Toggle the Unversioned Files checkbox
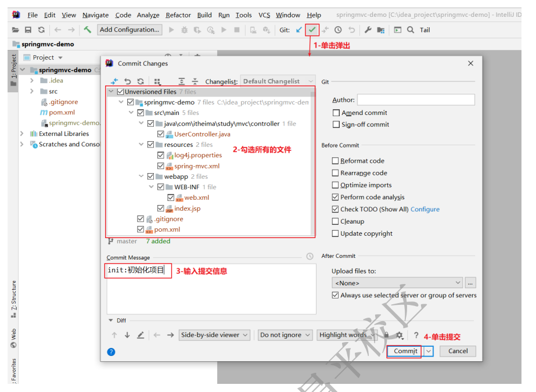The width and height of the screenshot is (536, 392). (120, 92)
